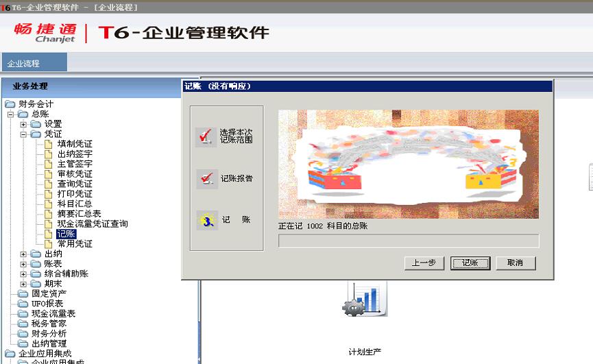The height and width of the screenshot is (364, 593).
Task: Click the 总账 folder icon
Action: click(23, 114)
